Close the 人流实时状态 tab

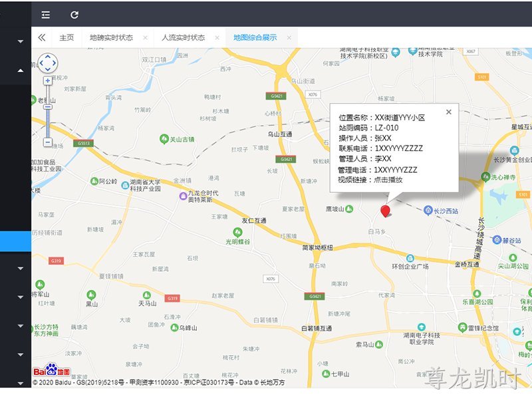click(217, 38)
